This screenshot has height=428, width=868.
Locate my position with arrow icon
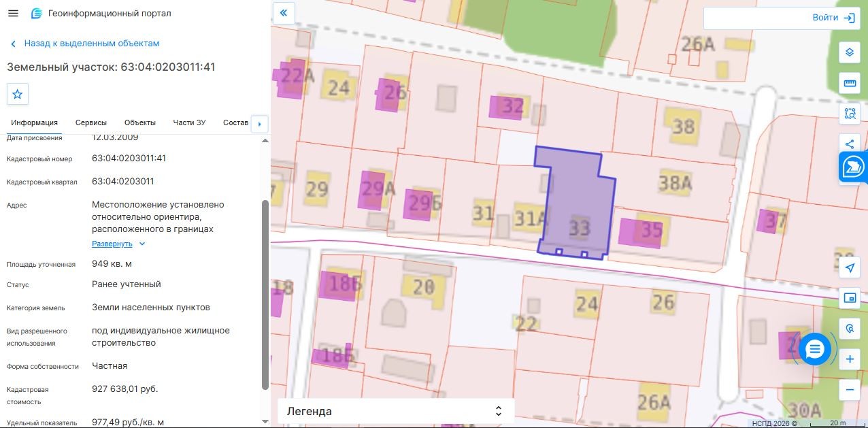coord(849,268)
